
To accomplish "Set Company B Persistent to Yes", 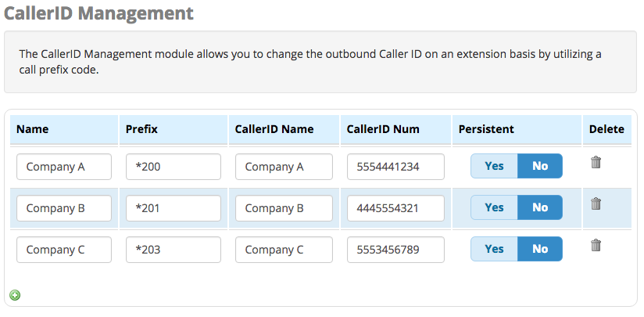I will point(494,207).
